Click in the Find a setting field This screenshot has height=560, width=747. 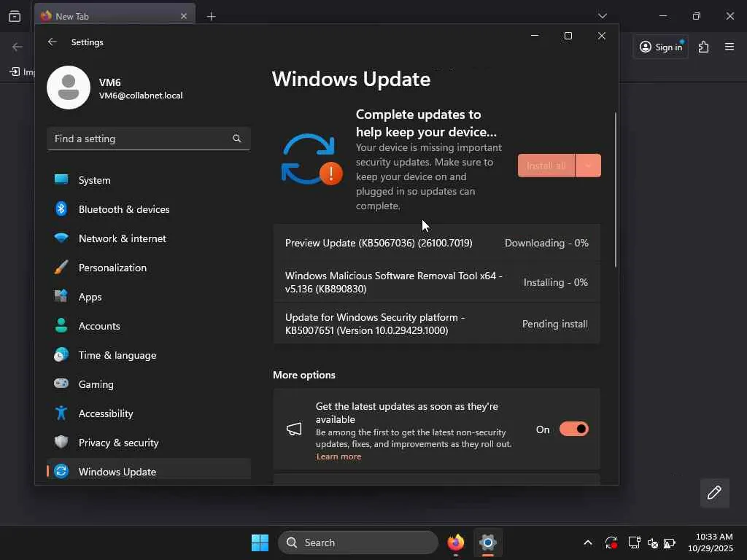click(149, 139)
